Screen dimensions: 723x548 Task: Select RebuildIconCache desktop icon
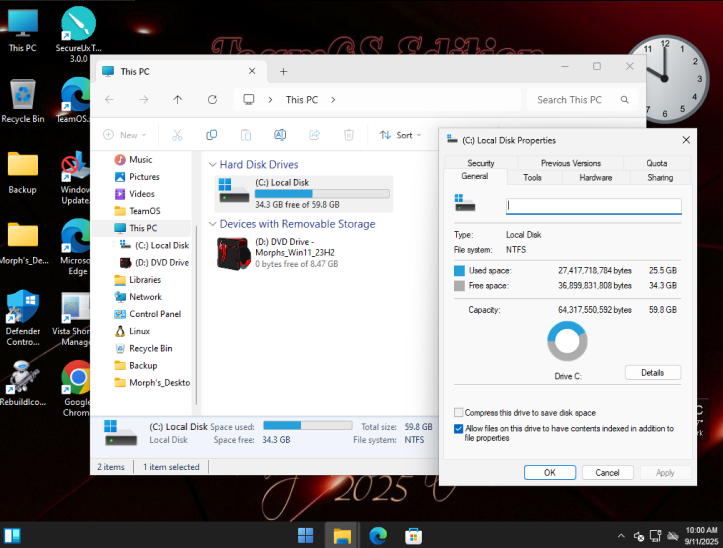[x=23, y=383]
